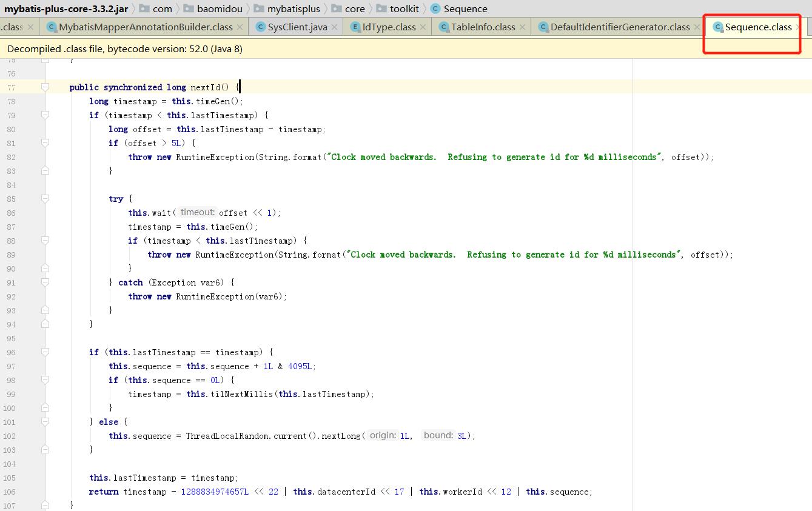Close the TableInfo.class tab
The height and width of the screenshot is (511, 812).
tap(522, 27)
